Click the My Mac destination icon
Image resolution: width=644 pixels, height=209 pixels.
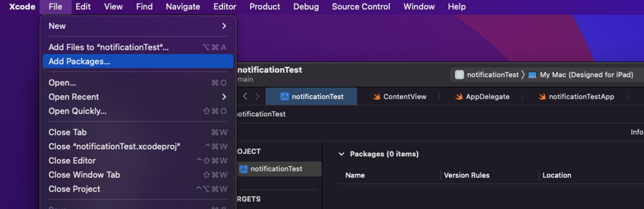click(532, 75)
